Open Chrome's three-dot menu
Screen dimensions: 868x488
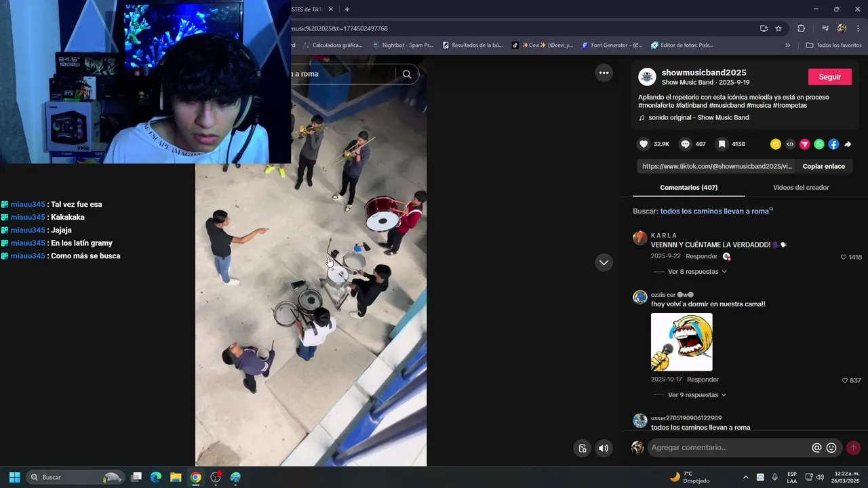pos(859,28)
